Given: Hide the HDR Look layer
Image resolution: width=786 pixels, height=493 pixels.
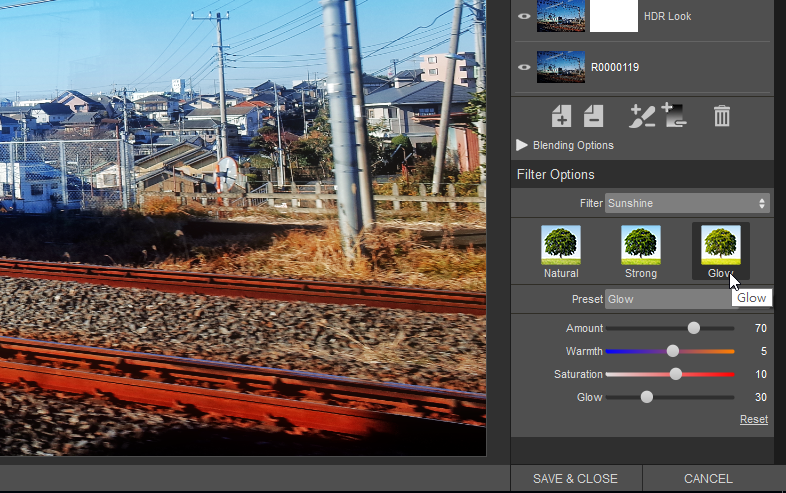Looking at the screenshot, I should tap(524, 17).
